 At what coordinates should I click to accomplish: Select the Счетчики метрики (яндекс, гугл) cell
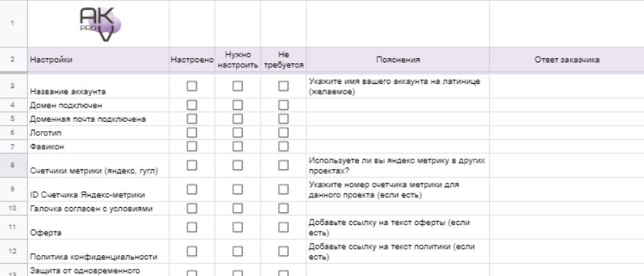[x=98, y=165]
